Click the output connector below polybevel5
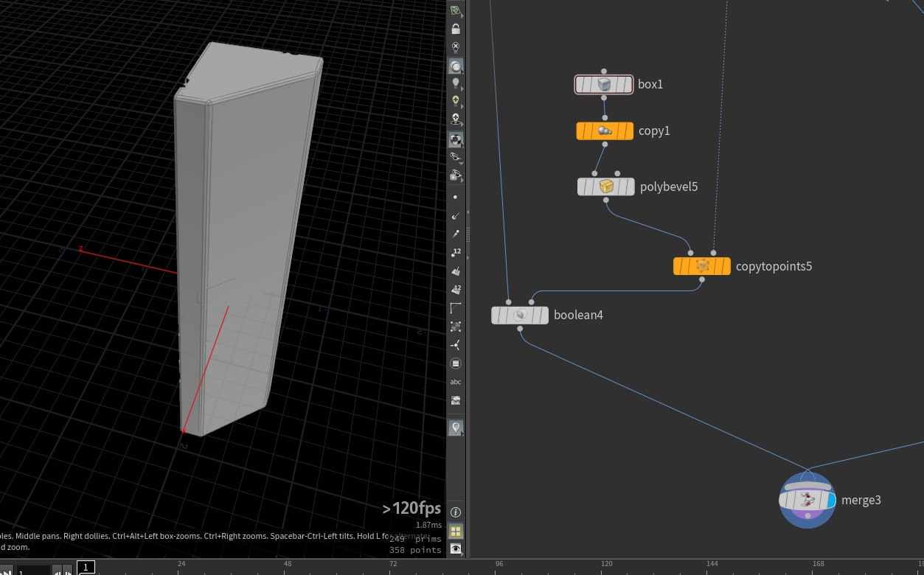The image size is (924, 575). (605, 200)
